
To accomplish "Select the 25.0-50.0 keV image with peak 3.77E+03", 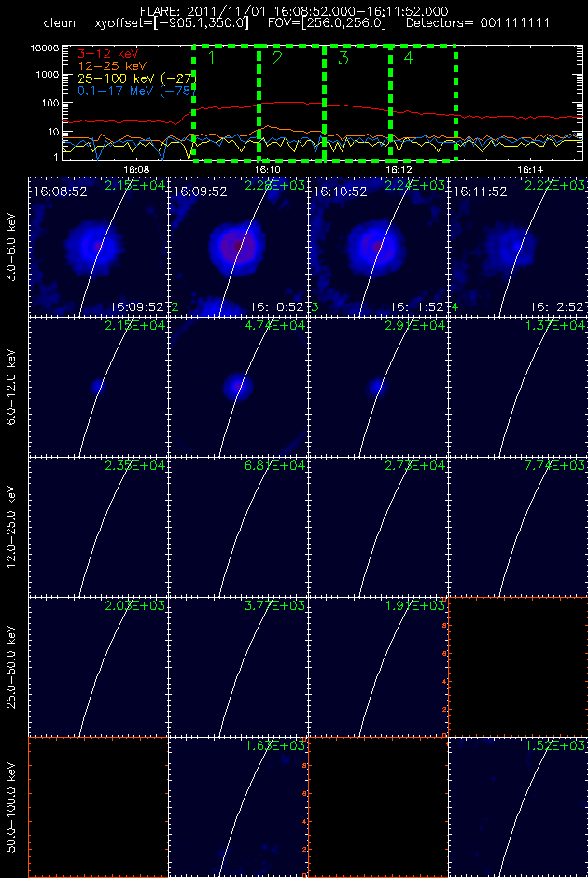I will pyautogui.click(x=238, y=667).
